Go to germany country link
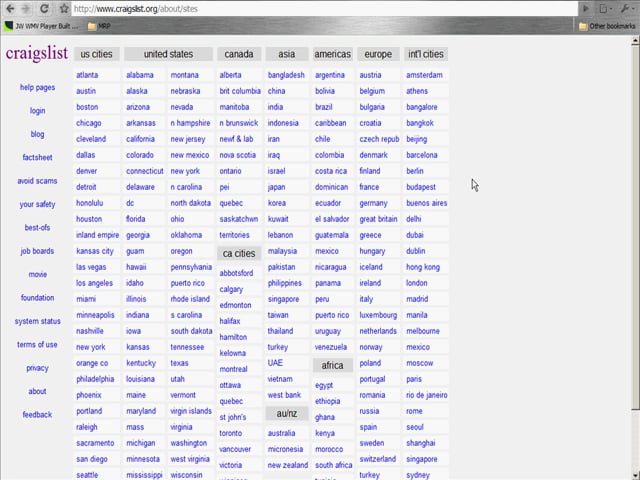This screenshot has height=480, width=640. pos(373,203)
